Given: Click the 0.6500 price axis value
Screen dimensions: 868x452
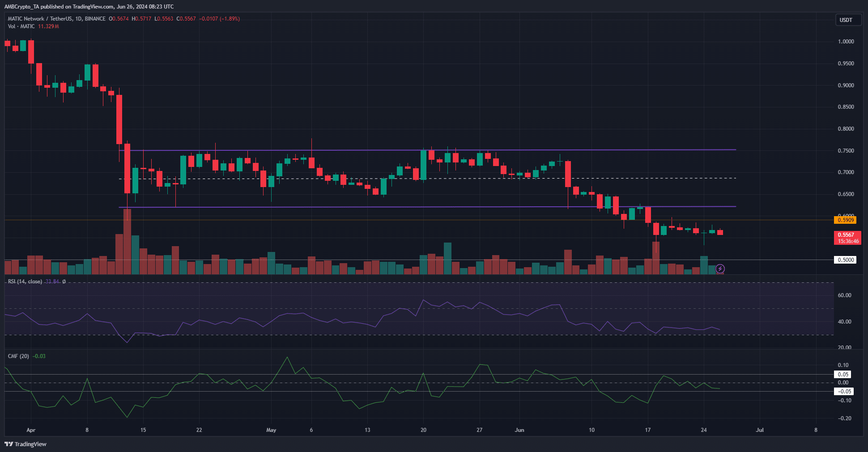Looking at the screenshot, I should point(846,194).
